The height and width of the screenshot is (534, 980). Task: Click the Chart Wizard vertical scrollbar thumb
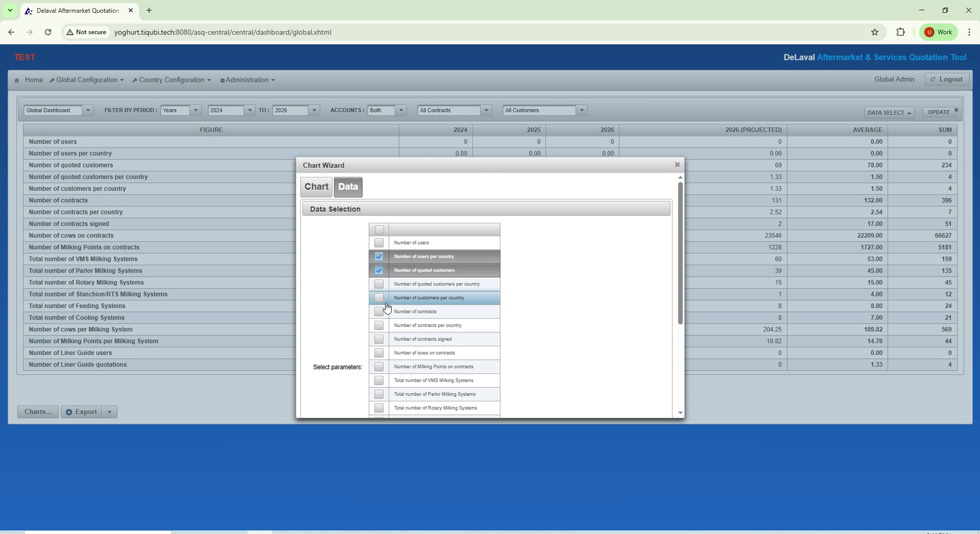(x=680, y=253)
